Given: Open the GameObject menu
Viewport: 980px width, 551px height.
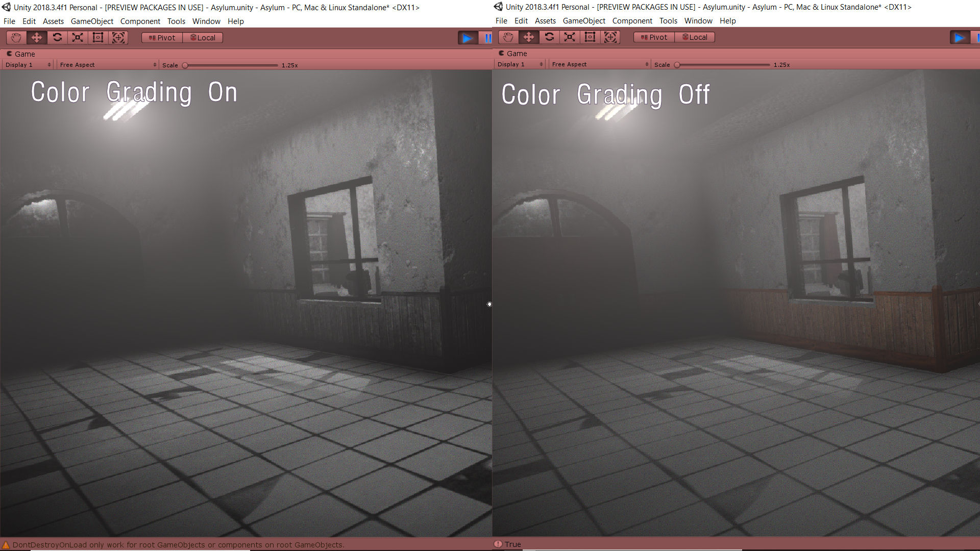Looking at the screenshot, I should pyautogui.click(x=92, y=21).
